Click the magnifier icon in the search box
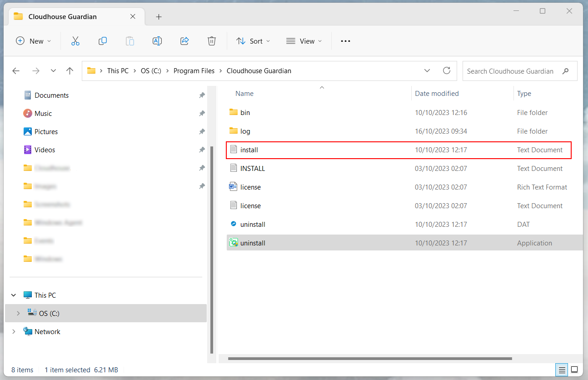The height and width of the screenshot is (380, 588). pos(566,71)
